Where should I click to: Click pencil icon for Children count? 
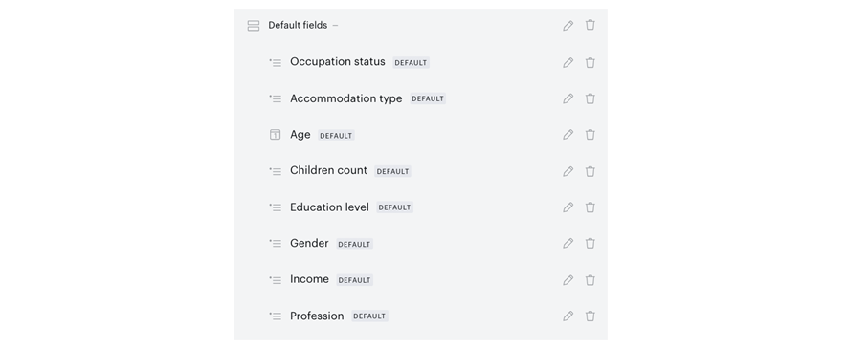click(568, 171)
